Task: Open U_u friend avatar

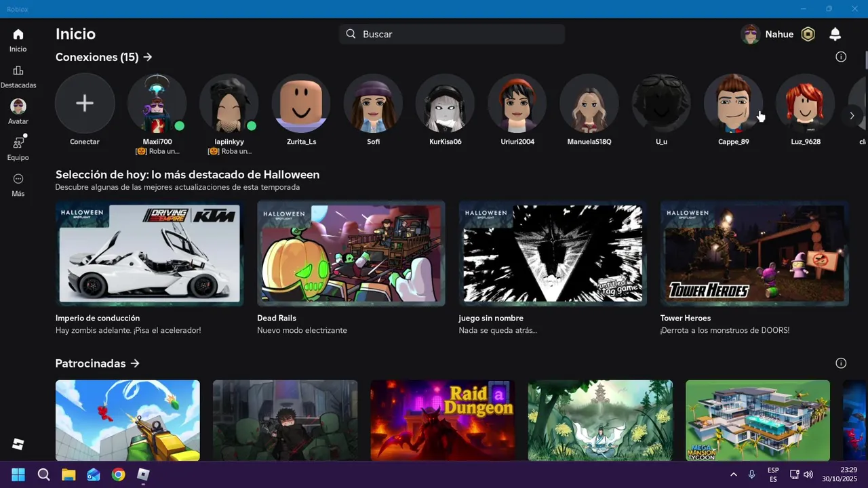Action: point(661,104)
